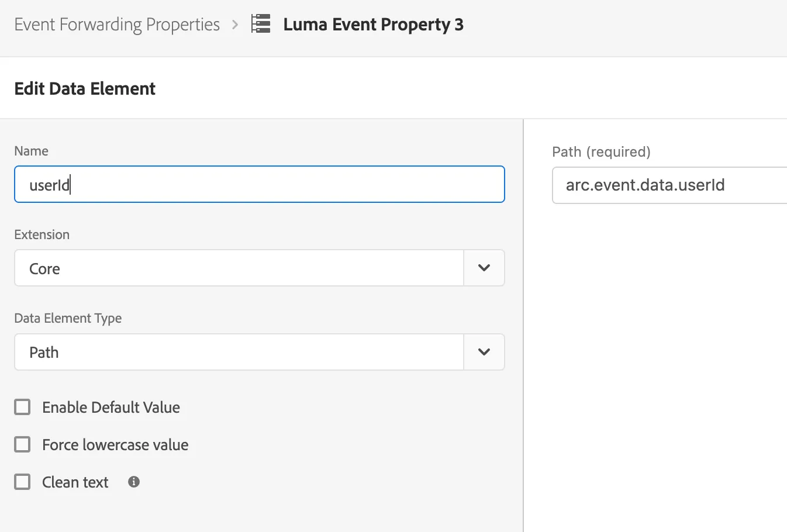Click the Edit Data Element heading

pyautogui.click(x=85, y=89)
